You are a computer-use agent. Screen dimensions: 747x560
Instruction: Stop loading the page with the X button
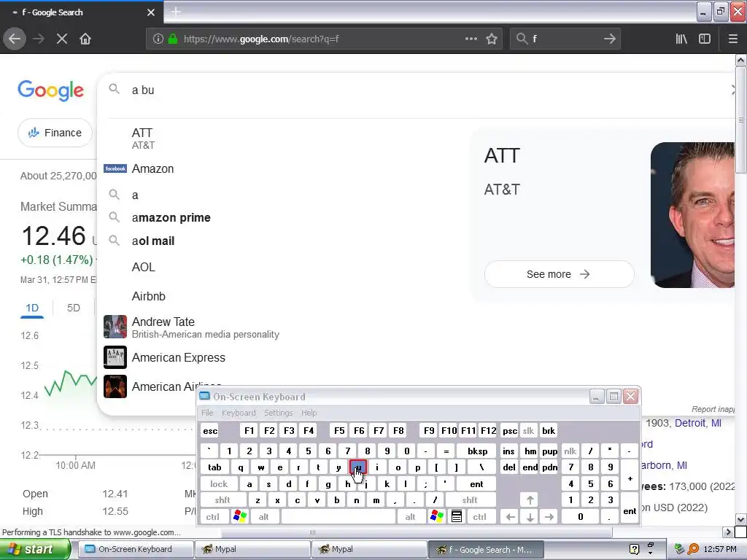click(x=61, y=39)
